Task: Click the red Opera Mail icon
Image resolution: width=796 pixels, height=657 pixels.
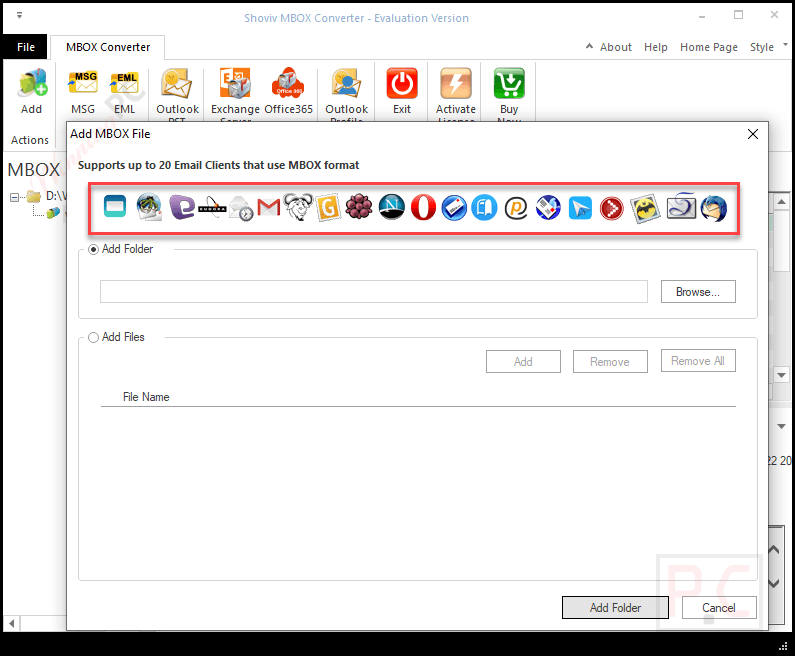Action: click(x=423, y=207)
